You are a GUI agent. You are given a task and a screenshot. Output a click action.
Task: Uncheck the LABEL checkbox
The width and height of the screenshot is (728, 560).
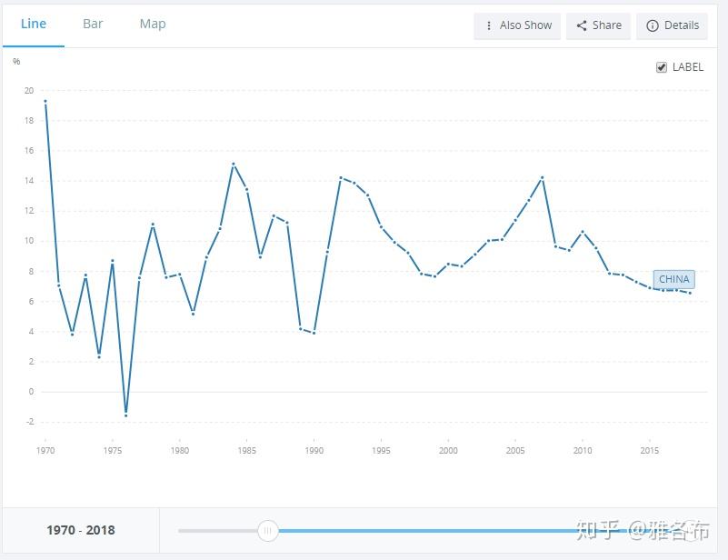[x=661, y=67]
